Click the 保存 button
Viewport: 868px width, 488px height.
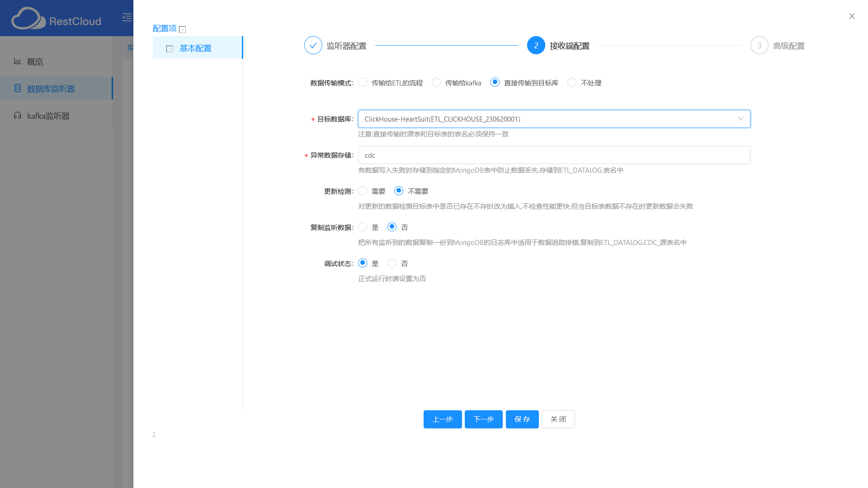click(522, 419)
